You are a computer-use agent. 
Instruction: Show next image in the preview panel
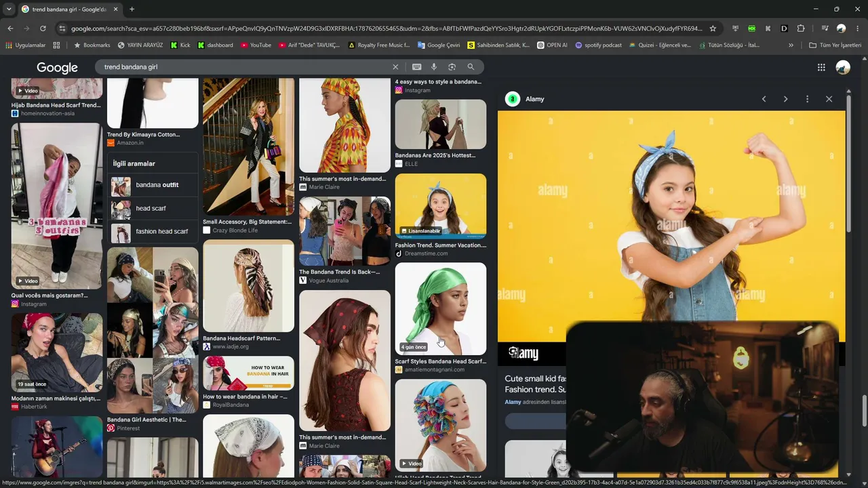pyautogui.click(x=785, y=99)
